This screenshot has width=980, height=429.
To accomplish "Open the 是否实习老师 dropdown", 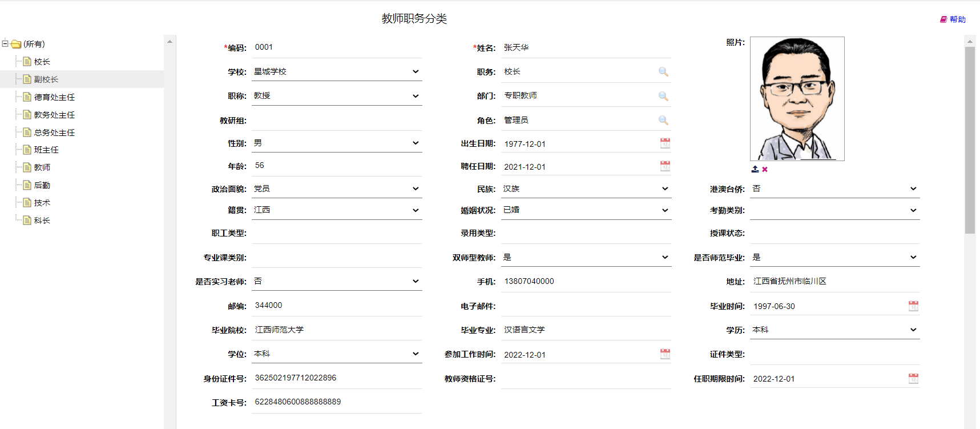I will tap(337, 281).
